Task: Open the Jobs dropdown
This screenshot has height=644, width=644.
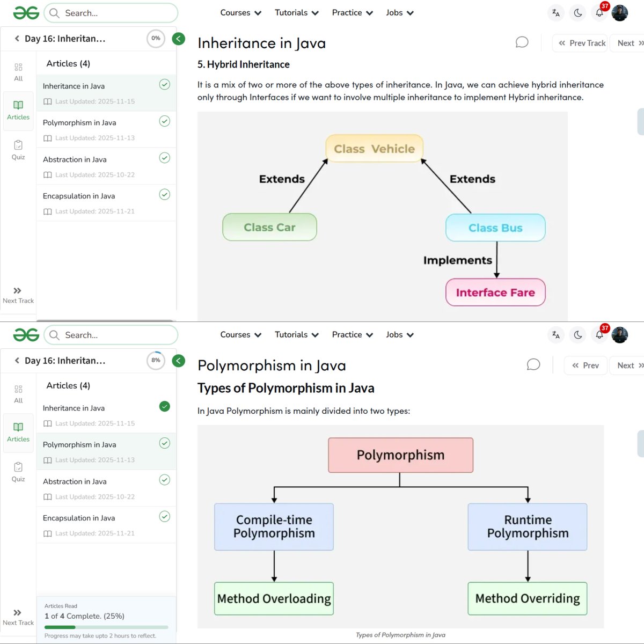Action: (x=399, y=12)
